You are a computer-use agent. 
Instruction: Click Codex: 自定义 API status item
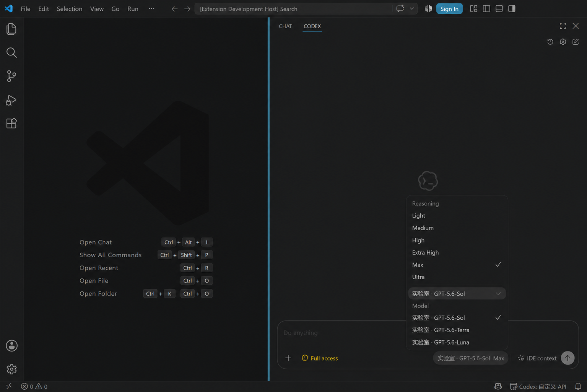[538, 386]
